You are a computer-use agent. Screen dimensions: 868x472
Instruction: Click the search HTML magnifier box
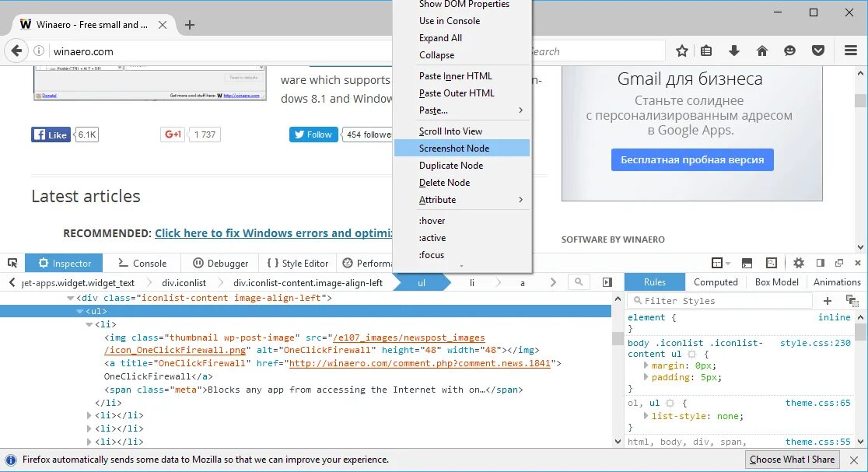tap(579, 282)
